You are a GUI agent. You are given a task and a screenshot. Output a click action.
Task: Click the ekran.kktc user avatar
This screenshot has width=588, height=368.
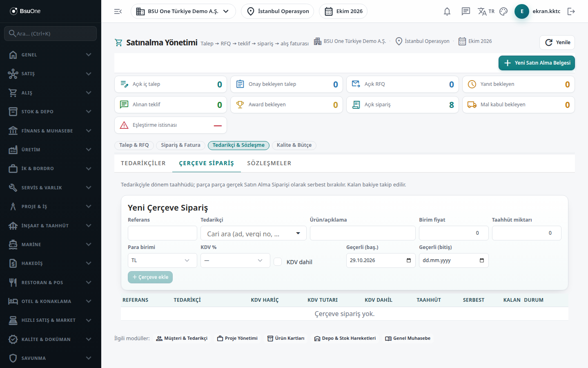point(522,11)
